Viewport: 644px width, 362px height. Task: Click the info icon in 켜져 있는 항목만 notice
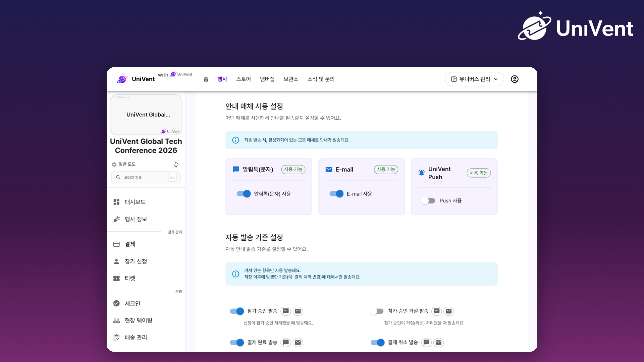pos(236,274)
